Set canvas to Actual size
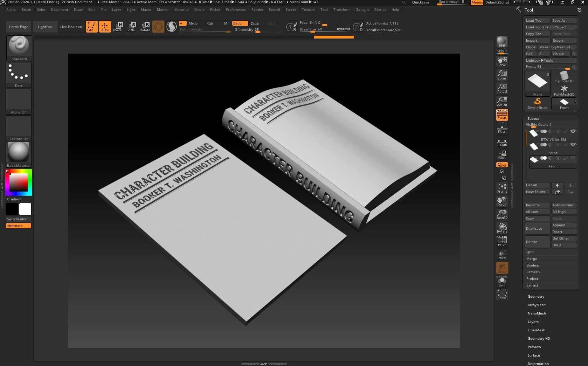The width and height of the screenshot is (588, 366). (x=502, y=88)
